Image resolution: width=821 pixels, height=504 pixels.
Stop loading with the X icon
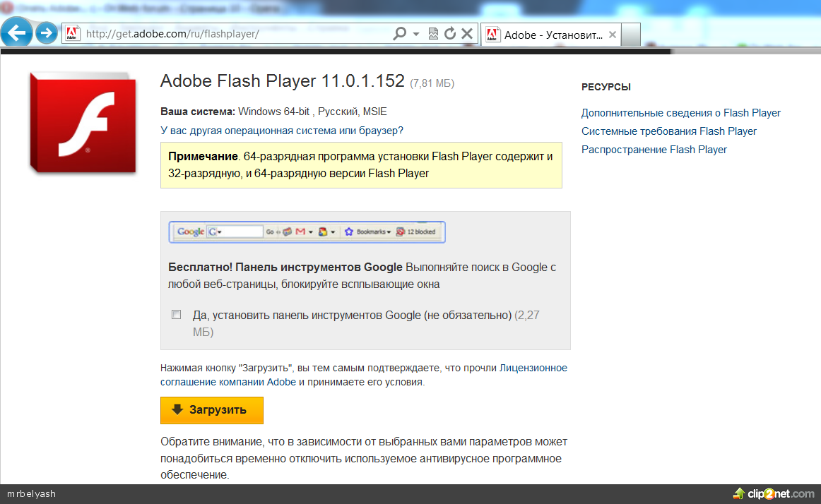(467, 33)
